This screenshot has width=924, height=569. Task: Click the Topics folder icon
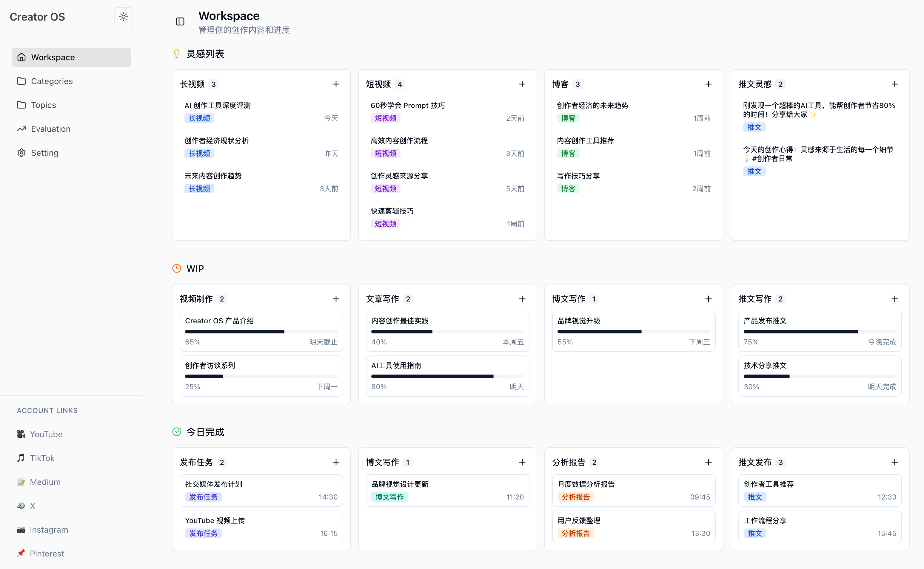click(x=21, y=105)
